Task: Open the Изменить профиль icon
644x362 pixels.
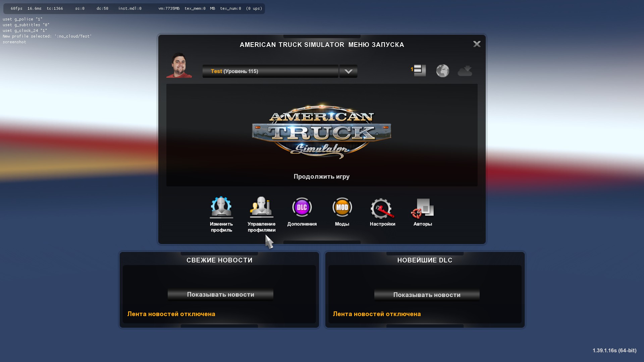Action: coord(221,207)
